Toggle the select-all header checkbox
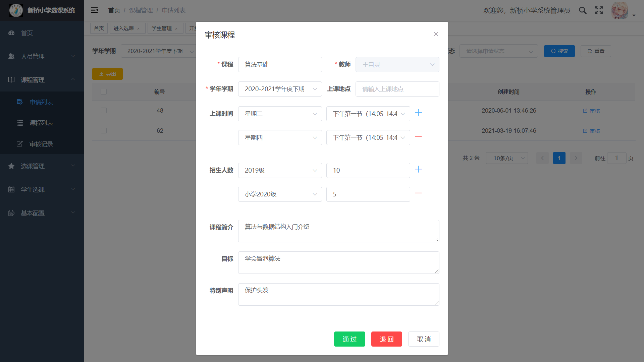The height and width of the screenshot is (362, 644). click(104, 92)
